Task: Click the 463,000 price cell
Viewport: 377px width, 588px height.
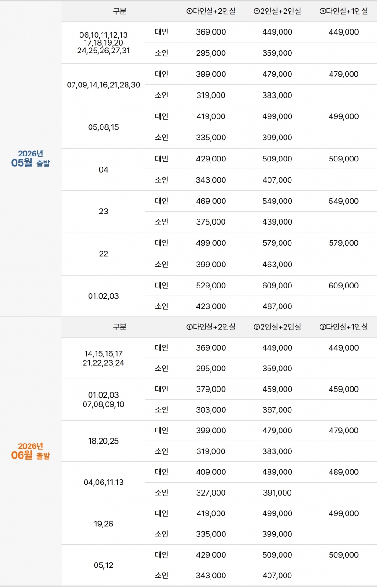Action: (277, 265)
